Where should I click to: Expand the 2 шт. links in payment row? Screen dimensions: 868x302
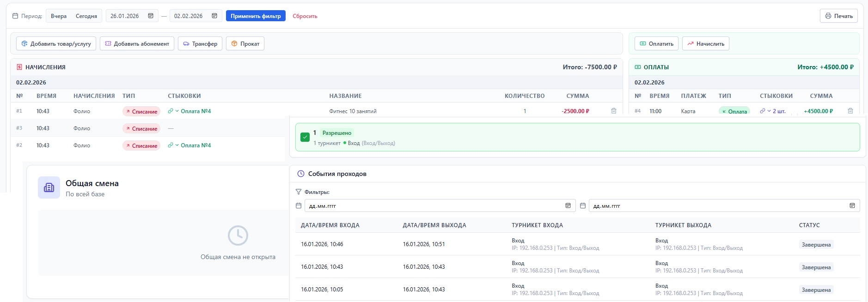(769, 111)
